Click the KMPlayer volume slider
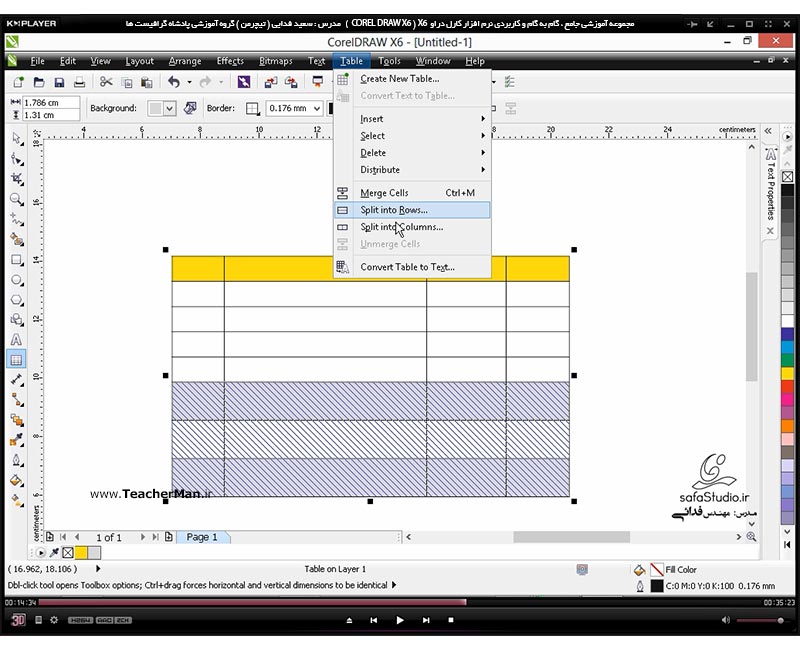 click(x=760, y=620)
